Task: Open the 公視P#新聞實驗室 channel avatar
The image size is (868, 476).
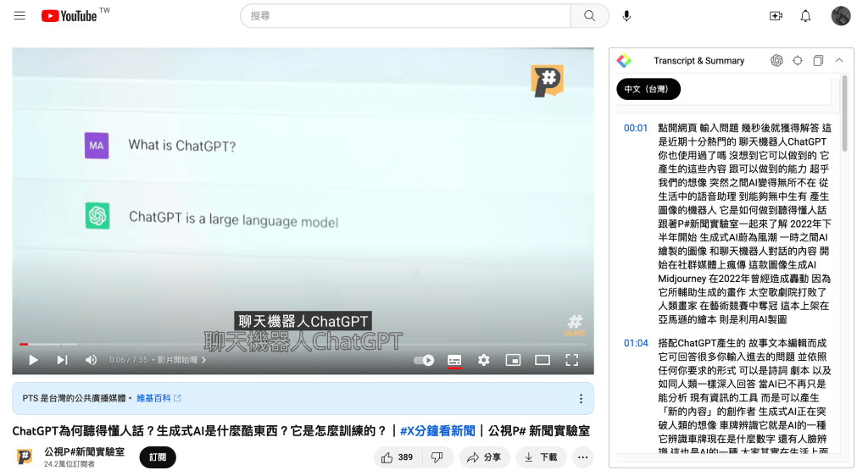Action: coord(25,457)
